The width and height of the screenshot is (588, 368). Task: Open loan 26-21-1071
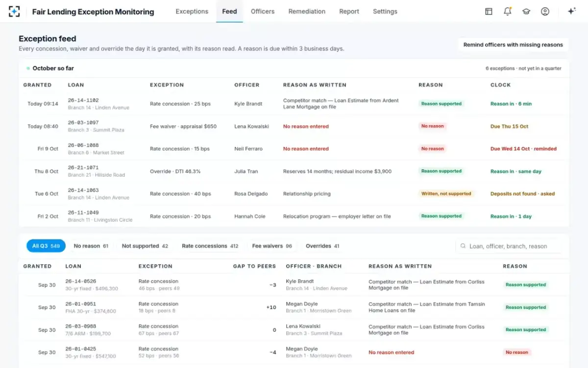(83, 168)
